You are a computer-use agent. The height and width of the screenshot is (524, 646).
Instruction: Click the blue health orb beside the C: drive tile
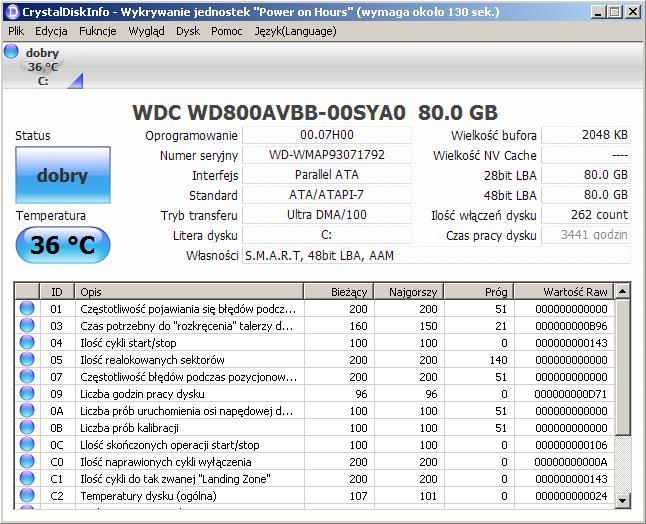click(11, 51)
